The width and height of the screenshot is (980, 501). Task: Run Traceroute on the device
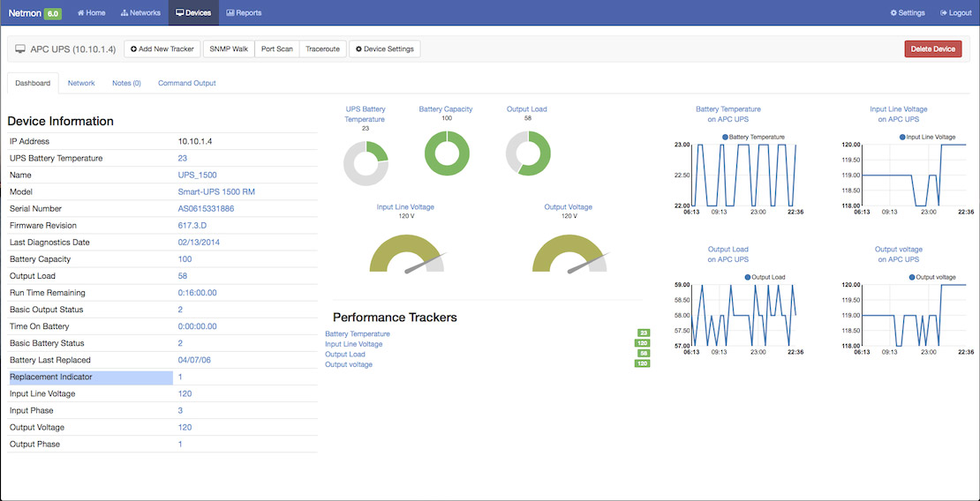322,49
